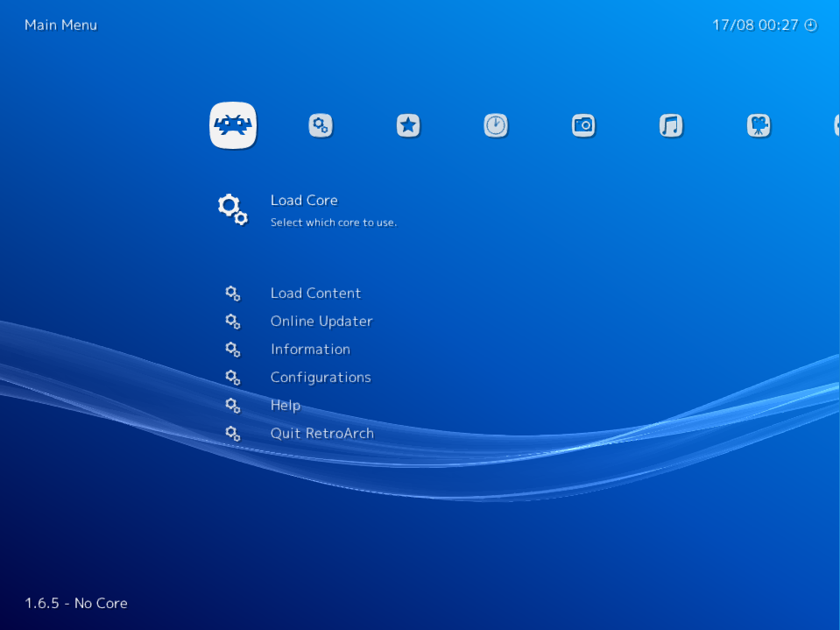
Task: Click the small icon beside Load Content
Action: coord(233,293)
